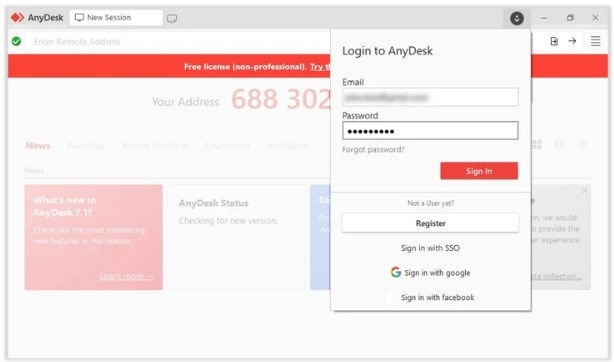Open the hamburger main menu

tap(595, 41)
